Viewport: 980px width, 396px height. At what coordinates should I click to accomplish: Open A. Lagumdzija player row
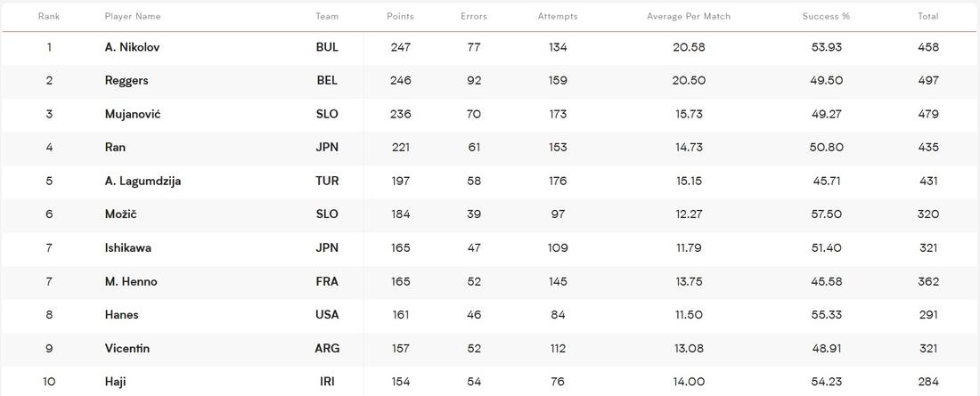(x=490, y=182)
